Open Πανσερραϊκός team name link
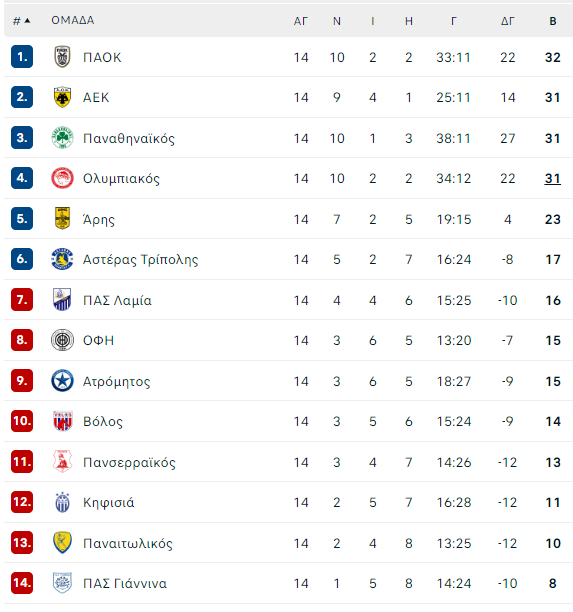Screen dimensions: 573x612 [129, 463]
